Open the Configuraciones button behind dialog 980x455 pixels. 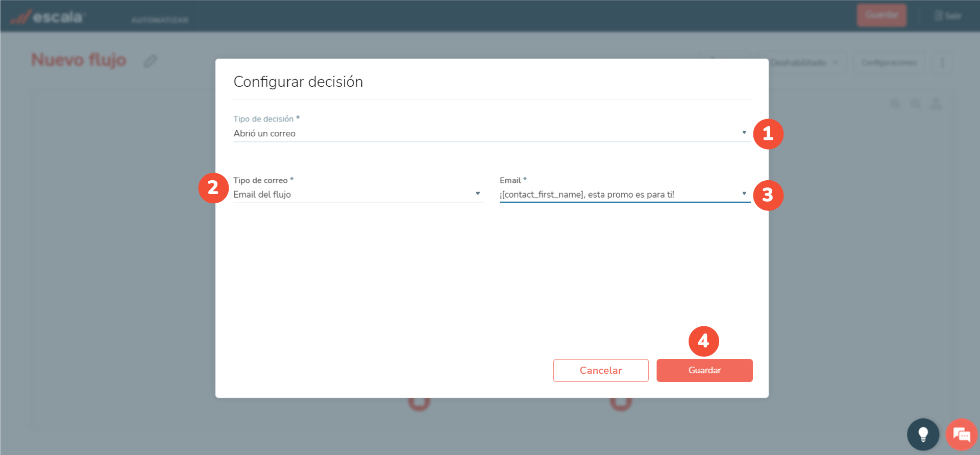click(x=889, y=63)
